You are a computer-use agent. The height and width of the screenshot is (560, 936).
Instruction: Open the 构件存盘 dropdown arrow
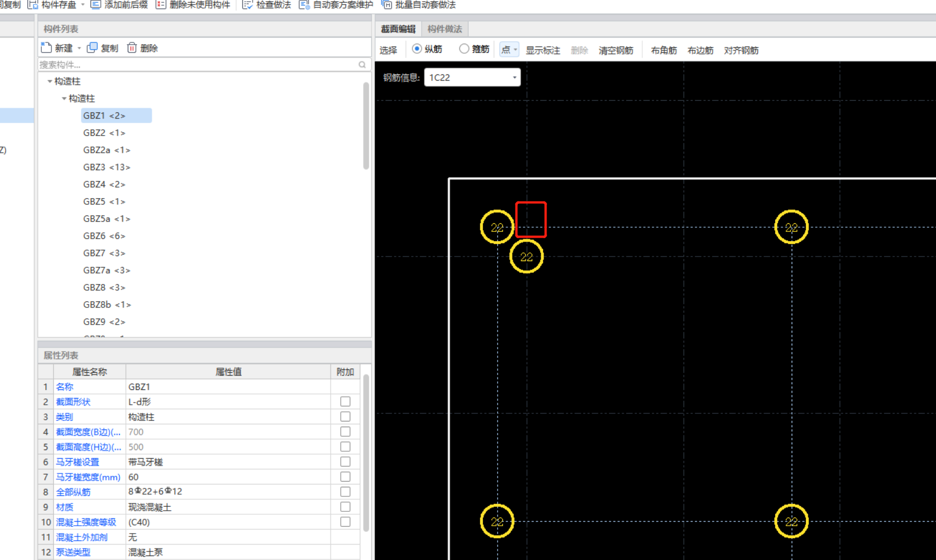(x=83, y=5)
